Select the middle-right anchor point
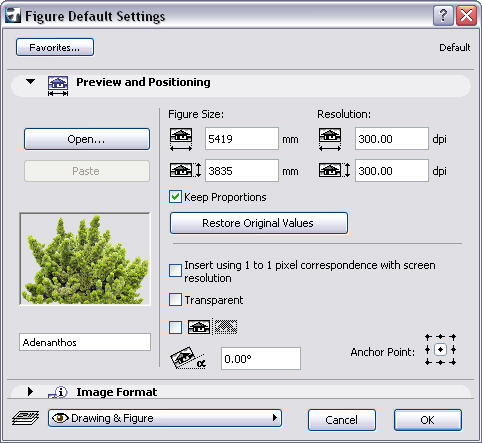This screenshot has width=482, height=443. coord(453,350)
